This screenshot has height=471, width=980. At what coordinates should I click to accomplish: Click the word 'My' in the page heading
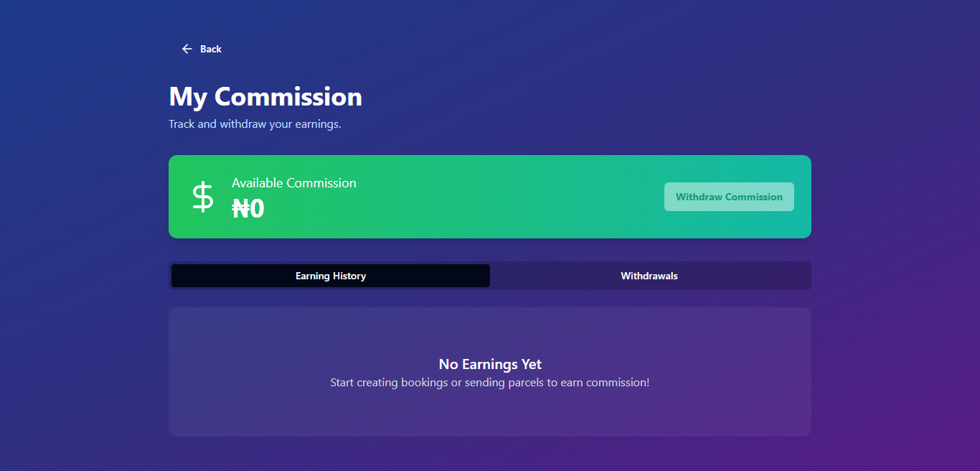[x=188, y=97]
